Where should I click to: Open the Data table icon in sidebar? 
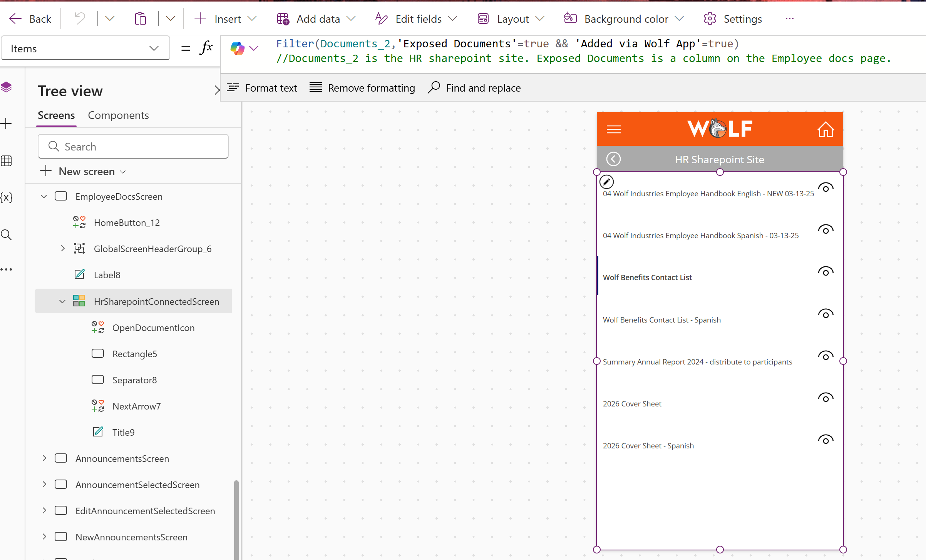(x=7, y=160)
